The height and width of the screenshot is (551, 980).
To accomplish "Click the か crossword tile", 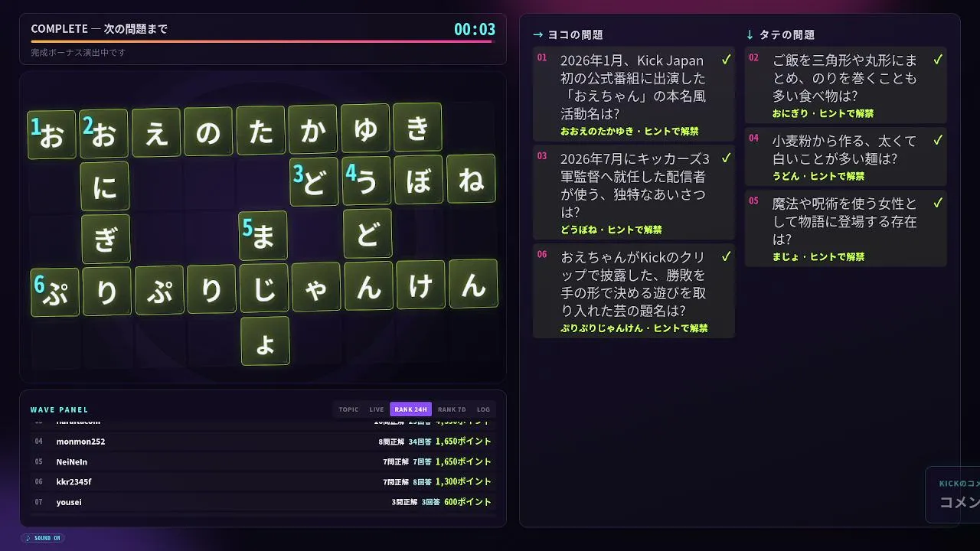I will click(x=313, y=129).
